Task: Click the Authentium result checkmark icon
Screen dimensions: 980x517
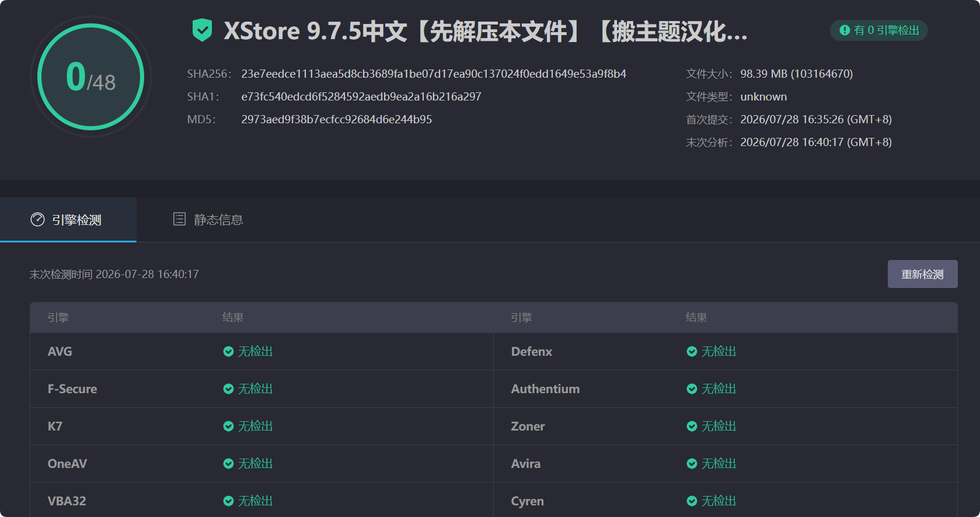Action: coord(692,389)
